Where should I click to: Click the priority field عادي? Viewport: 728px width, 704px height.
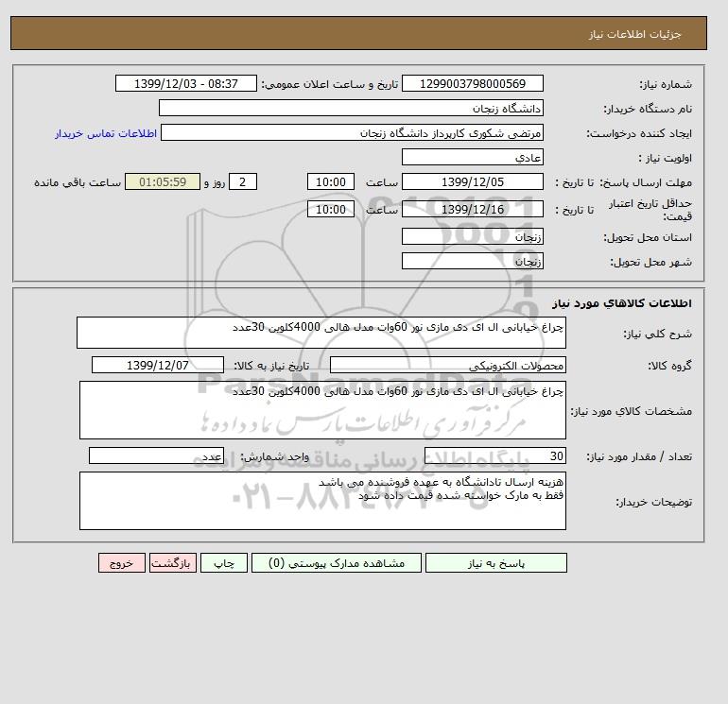[472, 157]
